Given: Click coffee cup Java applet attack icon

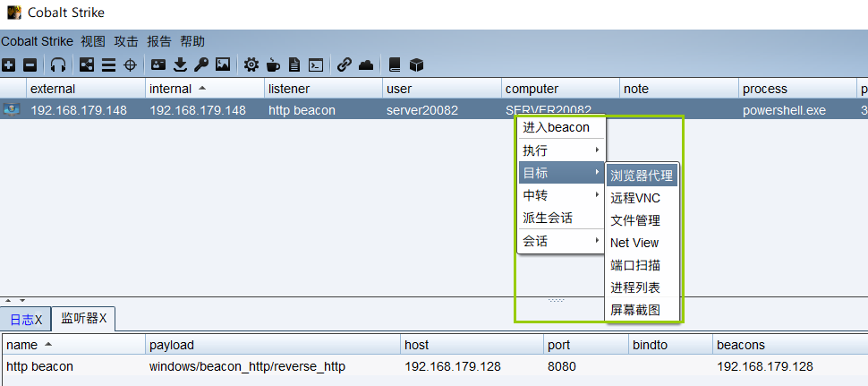Looking at the screenshot, I should pos(273,65).
